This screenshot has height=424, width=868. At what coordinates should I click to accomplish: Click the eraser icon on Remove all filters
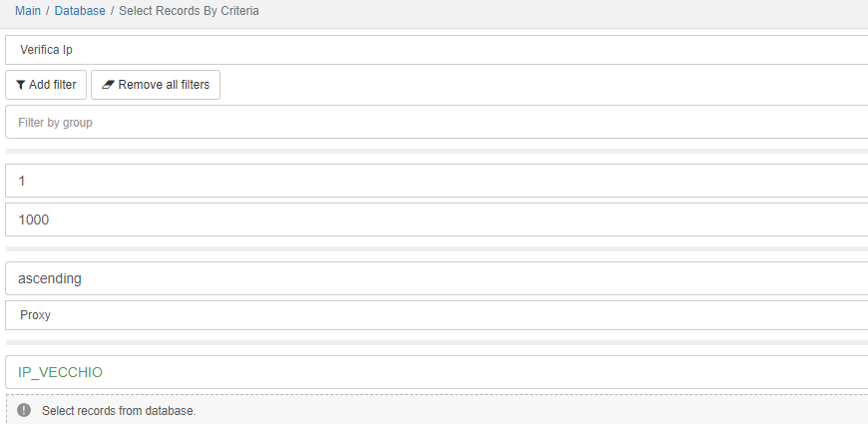point(108,85)
